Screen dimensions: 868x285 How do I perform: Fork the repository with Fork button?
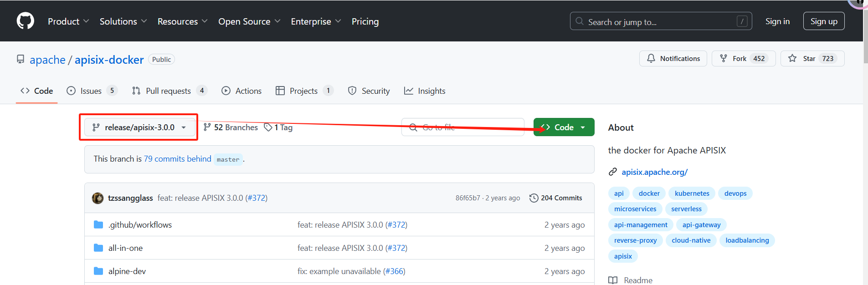[744, 58]
